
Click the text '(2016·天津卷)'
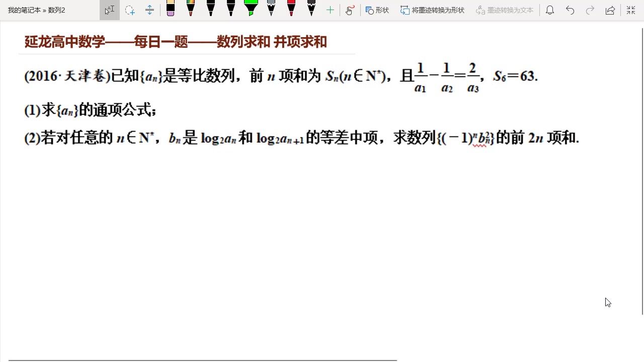[67, 76]
